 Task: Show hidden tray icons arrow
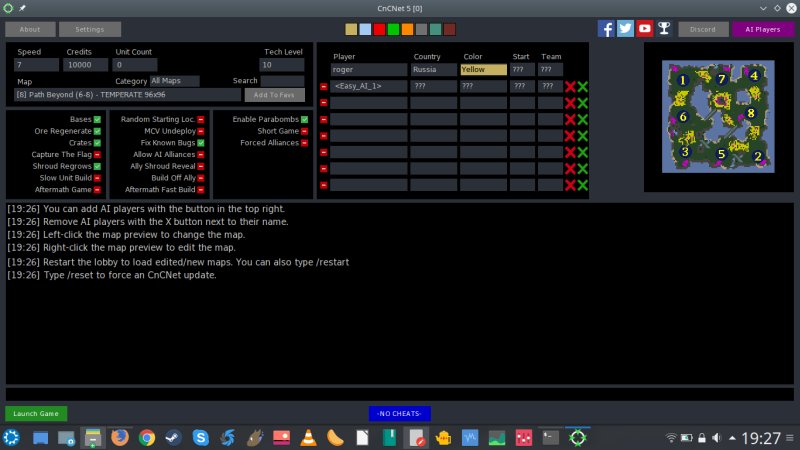pyautogui.click(x=733, y=438)
